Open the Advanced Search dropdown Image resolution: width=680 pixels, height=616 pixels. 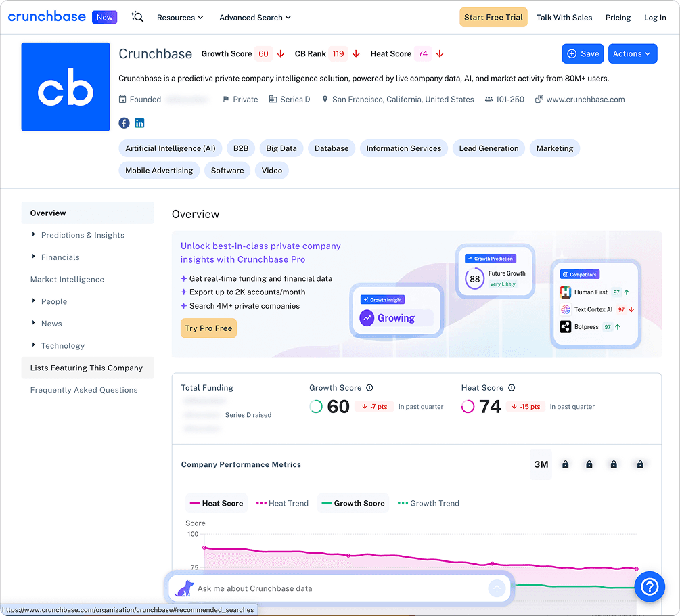255,18
